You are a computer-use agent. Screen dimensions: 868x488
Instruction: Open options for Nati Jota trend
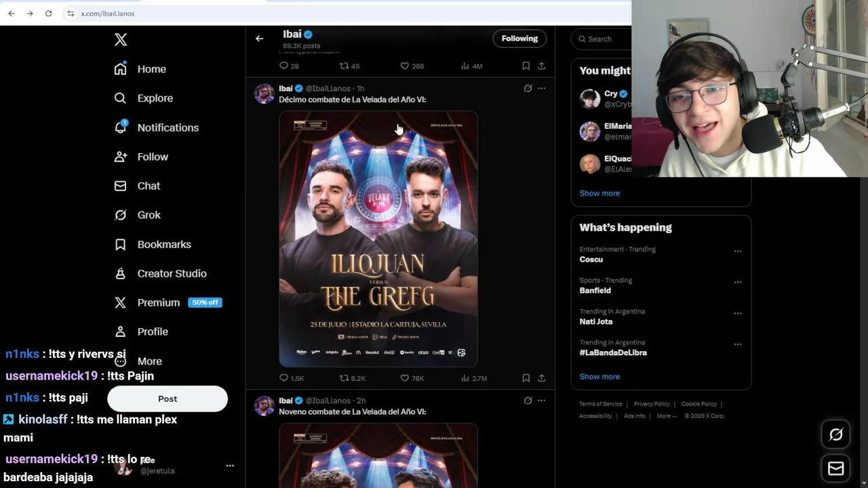click(x=738, y=314)
